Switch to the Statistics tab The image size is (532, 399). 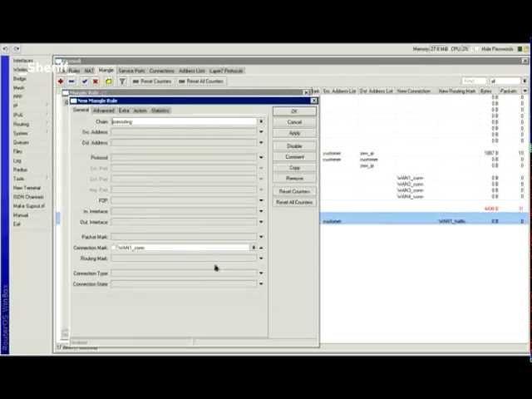click(x=160, y=111)
